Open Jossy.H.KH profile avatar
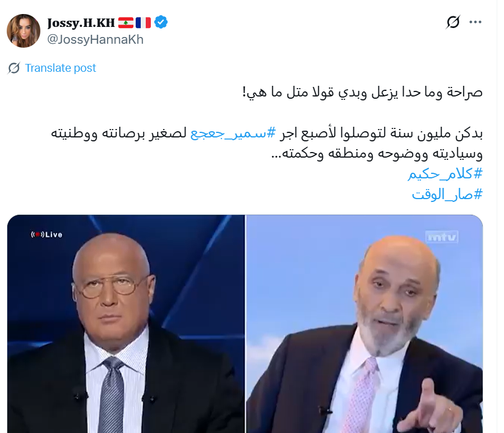This screenshot has height=433, width=504. 24,31
